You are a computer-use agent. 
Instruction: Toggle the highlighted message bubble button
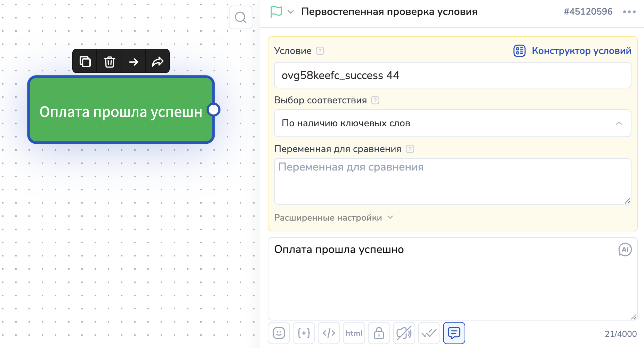[x=454, y=333]
